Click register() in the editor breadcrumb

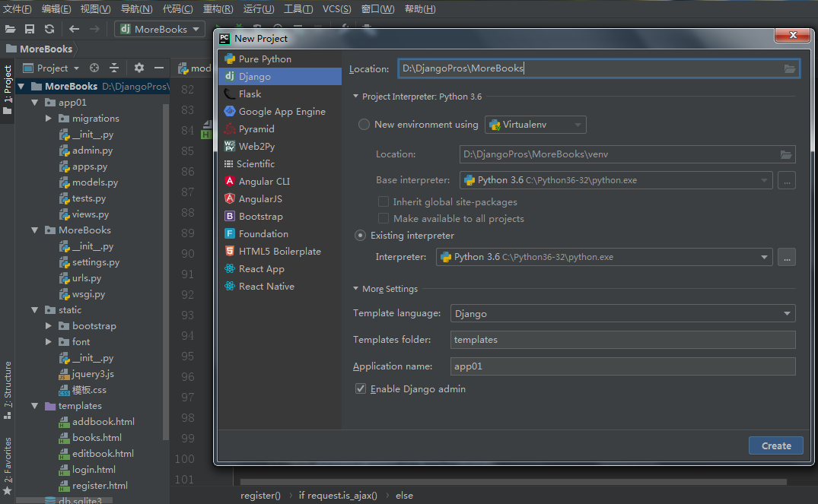tap(260, 495)
